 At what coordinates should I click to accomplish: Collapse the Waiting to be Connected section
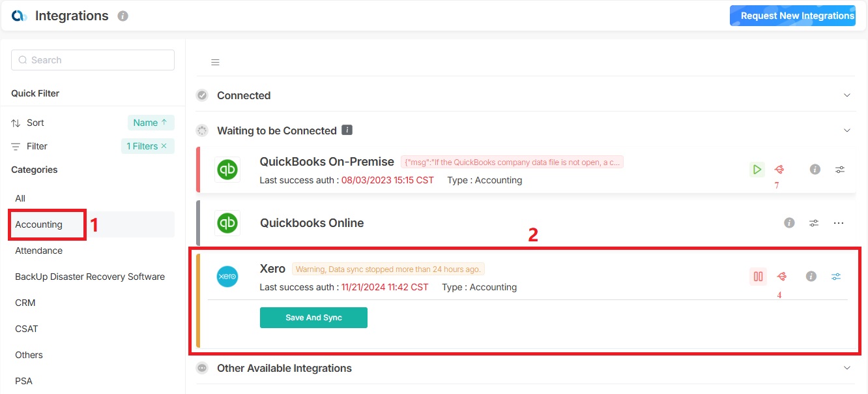(x=847, y=130)
